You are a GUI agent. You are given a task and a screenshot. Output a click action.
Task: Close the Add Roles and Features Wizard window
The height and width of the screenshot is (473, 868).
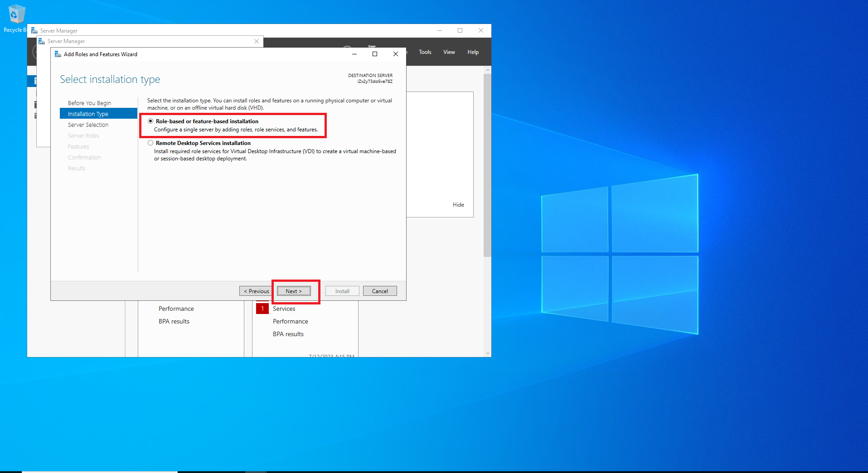point(396,54)
